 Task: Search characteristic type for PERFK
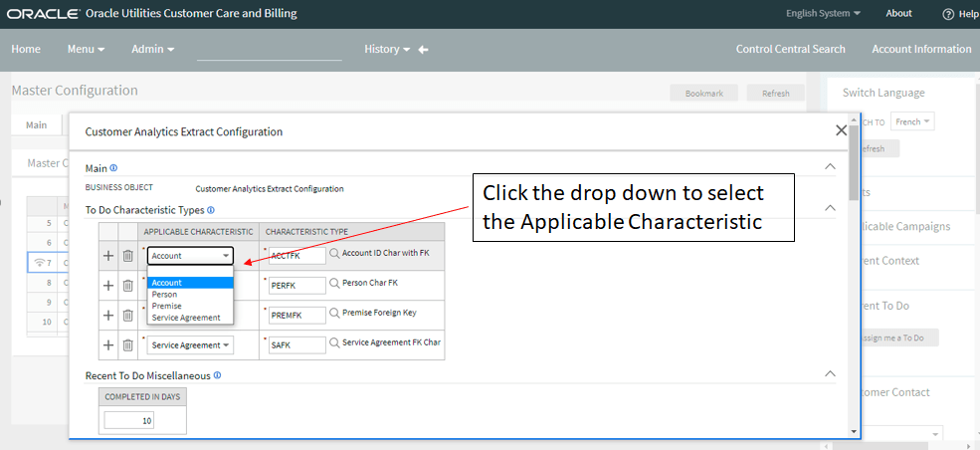[334, 283]
